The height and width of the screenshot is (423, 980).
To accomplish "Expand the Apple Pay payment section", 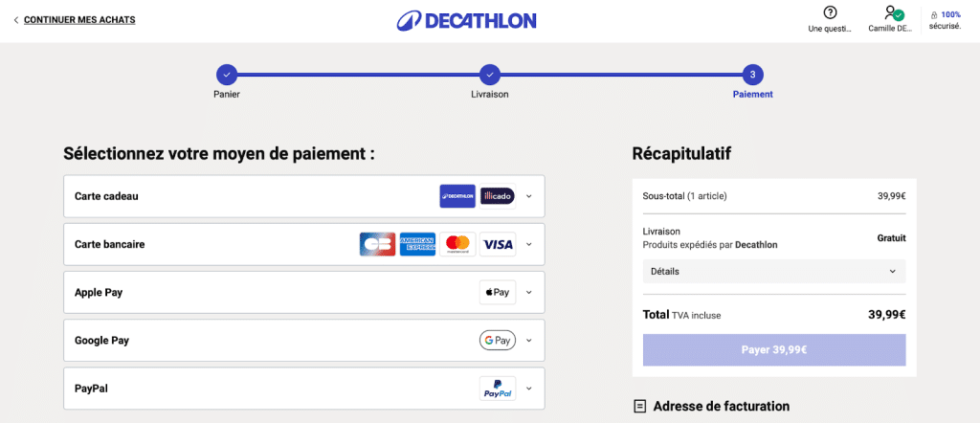I will (529, 293).
